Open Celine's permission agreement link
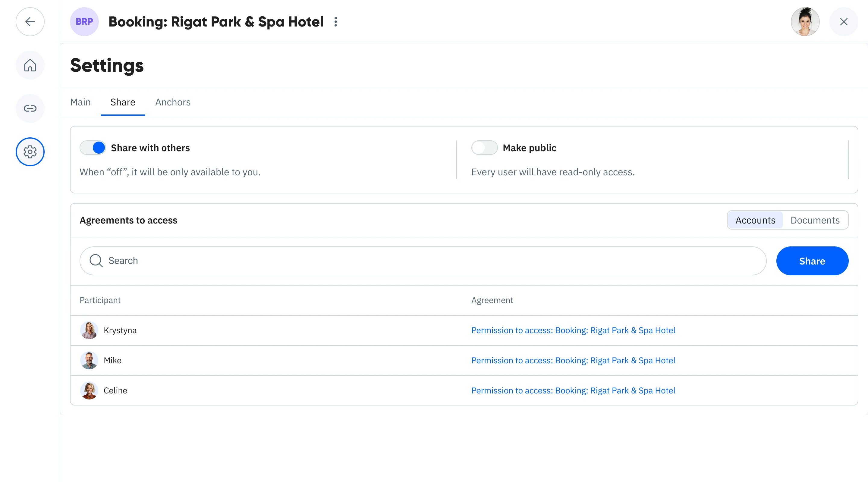The image size is (868, 482). pyautogui.click(x=573, y=390)
